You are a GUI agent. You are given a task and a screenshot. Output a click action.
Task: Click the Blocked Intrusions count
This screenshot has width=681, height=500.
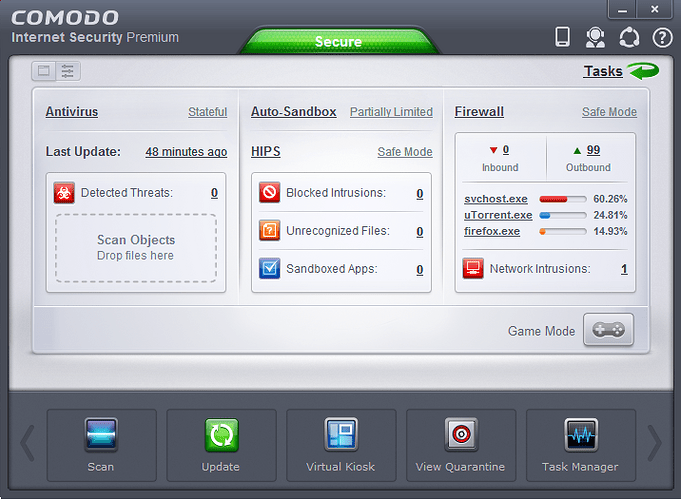click(x=420, y=193)
